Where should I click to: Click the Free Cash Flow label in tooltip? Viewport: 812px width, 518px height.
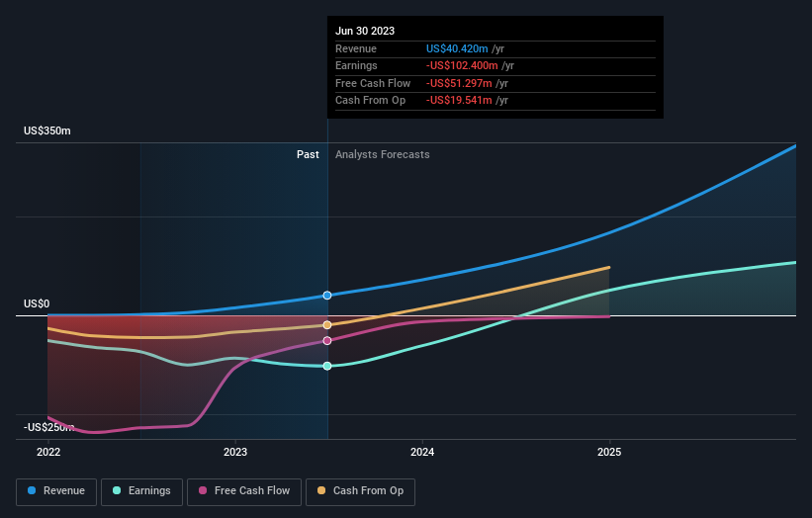pos(373,83)
